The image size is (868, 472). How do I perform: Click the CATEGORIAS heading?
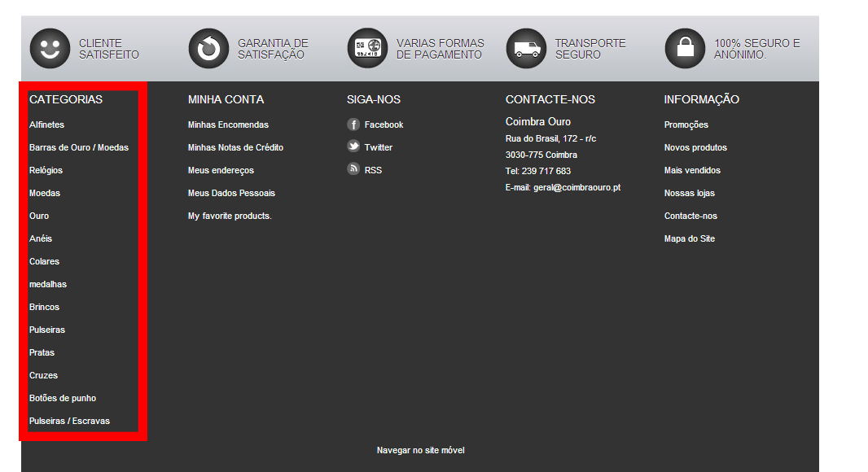[66, 99]
